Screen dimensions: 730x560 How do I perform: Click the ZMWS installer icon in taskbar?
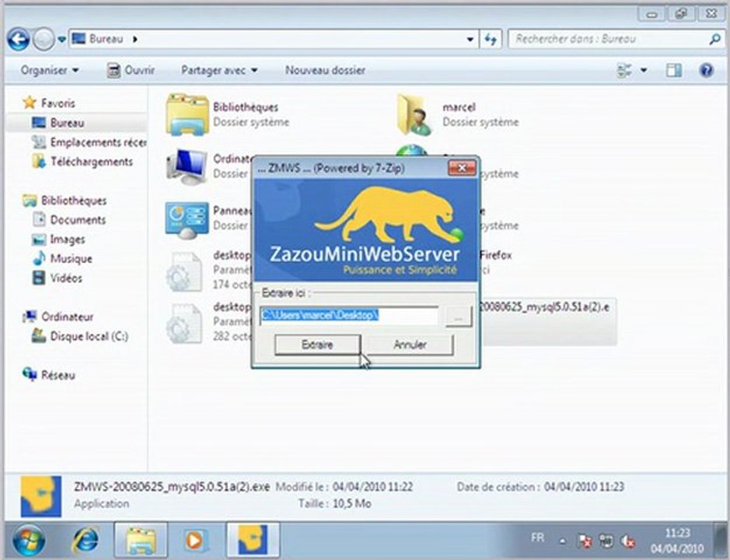pyautogui.click(x=253, y=541)
